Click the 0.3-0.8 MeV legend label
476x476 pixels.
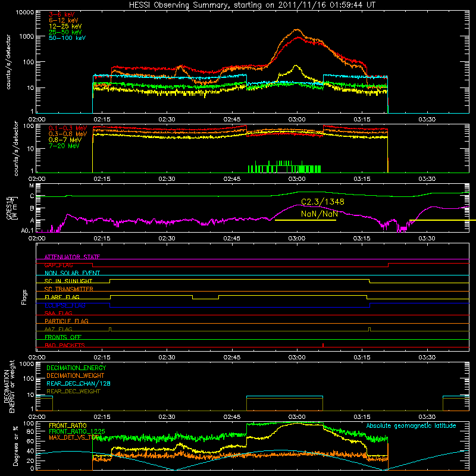pos(68,134)
